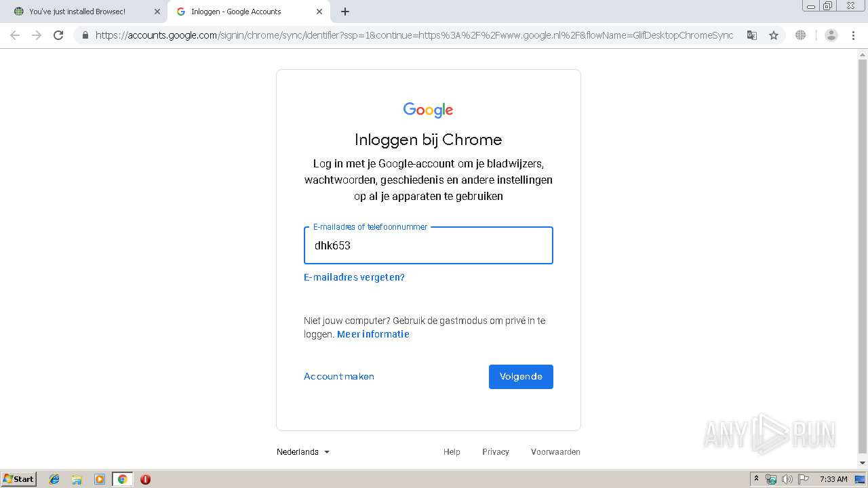Viewport: 868px width, 488px height.
Task: Open the Privacy footer link
Action: pos(496,452)
